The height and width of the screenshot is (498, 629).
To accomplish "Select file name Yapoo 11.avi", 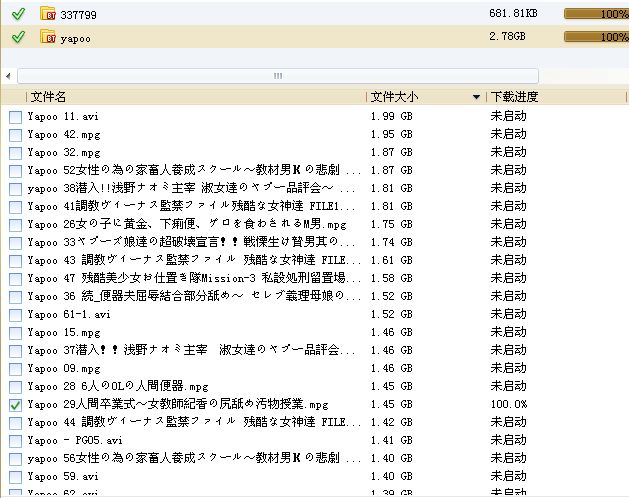I will click(63, 116).
